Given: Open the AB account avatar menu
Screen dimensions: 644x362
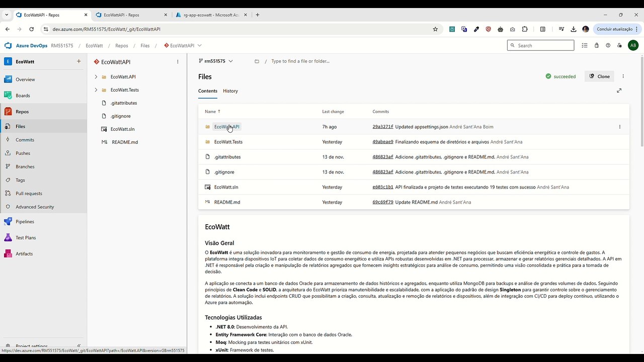Looking at the screenshot, I should pos(633,45).
